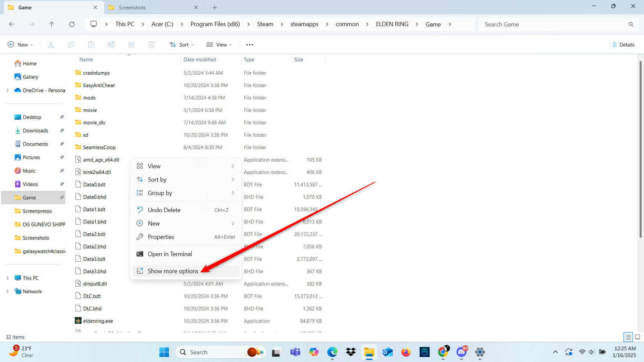Select the Rename icon on the toolbar
This screenshot has height=362, width=644.
111,44
